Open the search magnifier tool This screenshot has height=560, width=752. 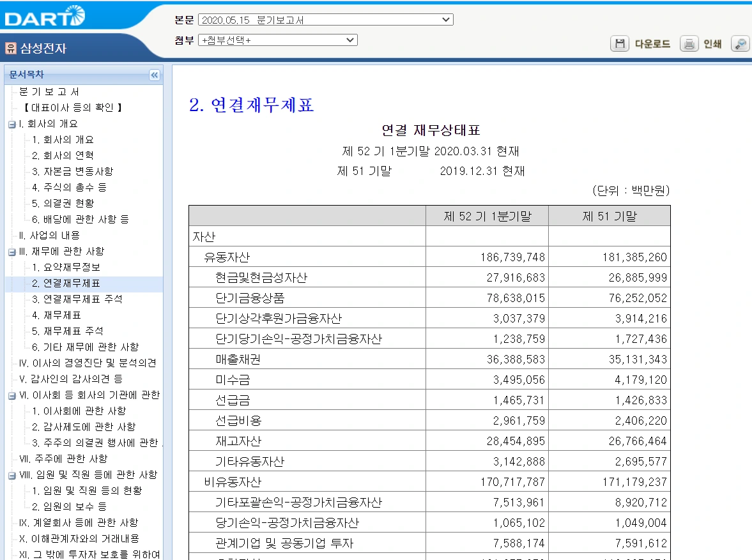[x=740, y=43]
